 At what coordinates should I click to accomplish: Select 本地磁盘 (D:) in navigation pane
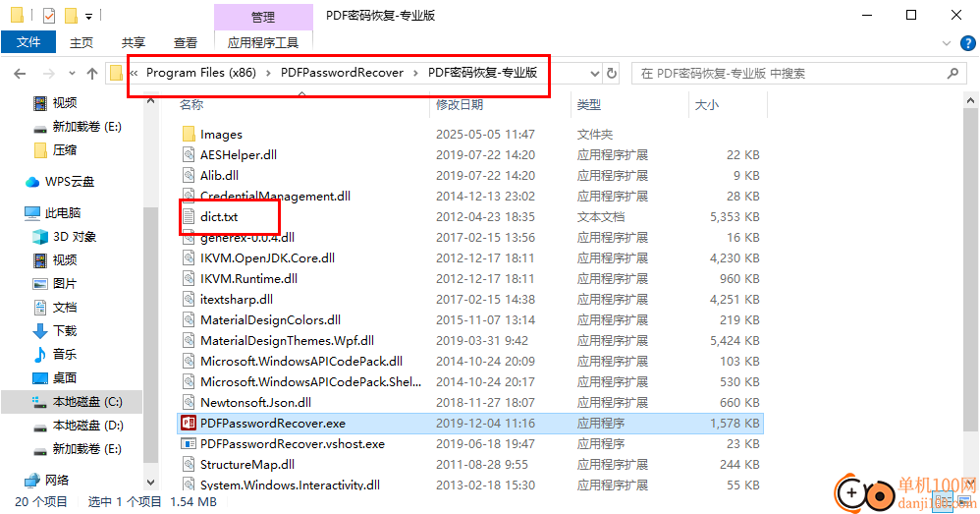[88, 426]
